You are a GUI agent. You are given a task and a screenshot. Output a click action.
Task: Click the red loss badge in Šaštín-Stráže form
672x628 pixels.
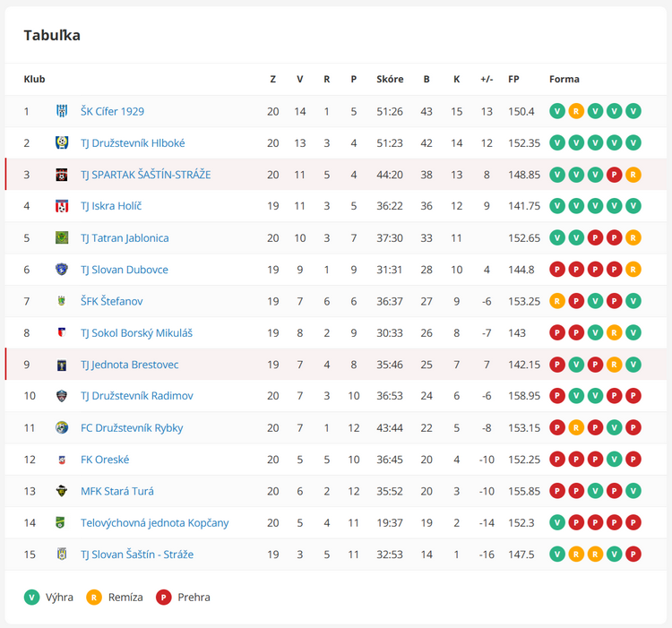(614, 175)
